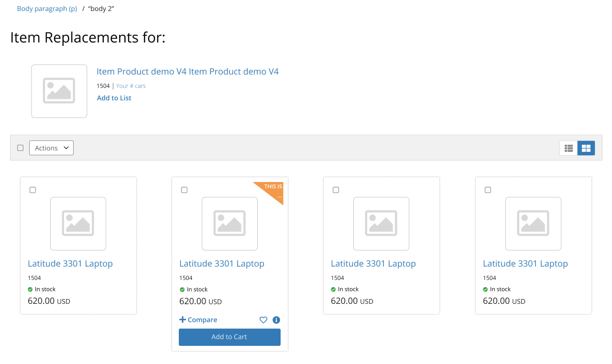Check the second card checkbox with Add to Cart
Image resolution: width=612 pixels, height=364 pixels.
(184, 190)
